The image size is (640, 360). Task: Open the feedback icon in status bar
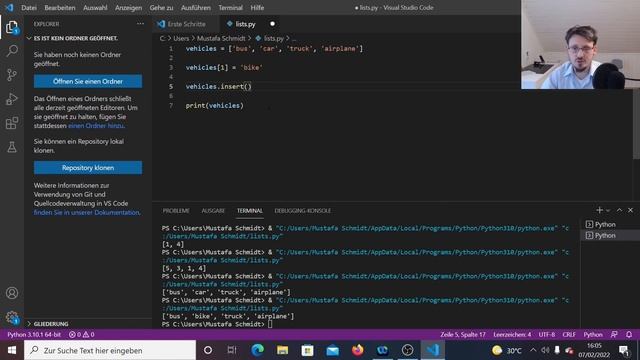point(614,334)
